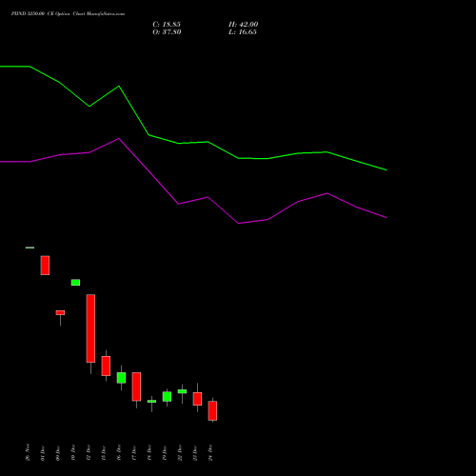The width and height of the screenshot is (476, 476).
Task: Select the red candle for 15 Dec
Action: [106, 366]
